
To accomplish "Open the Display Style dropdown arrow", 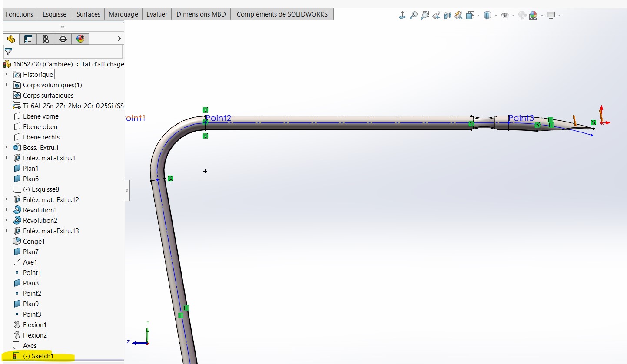I will 496,16.
